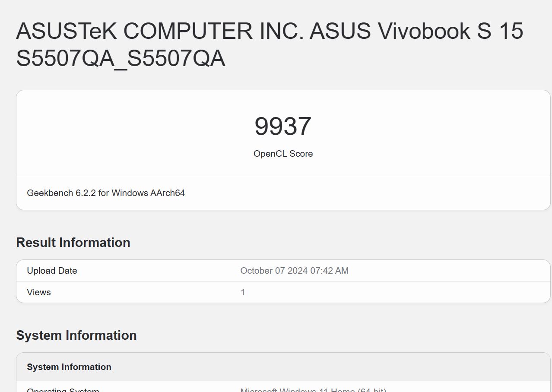Click the 9937 score number
Viewport: 552px width, 392px height.
pyautogui.click(x=283, y=126)
